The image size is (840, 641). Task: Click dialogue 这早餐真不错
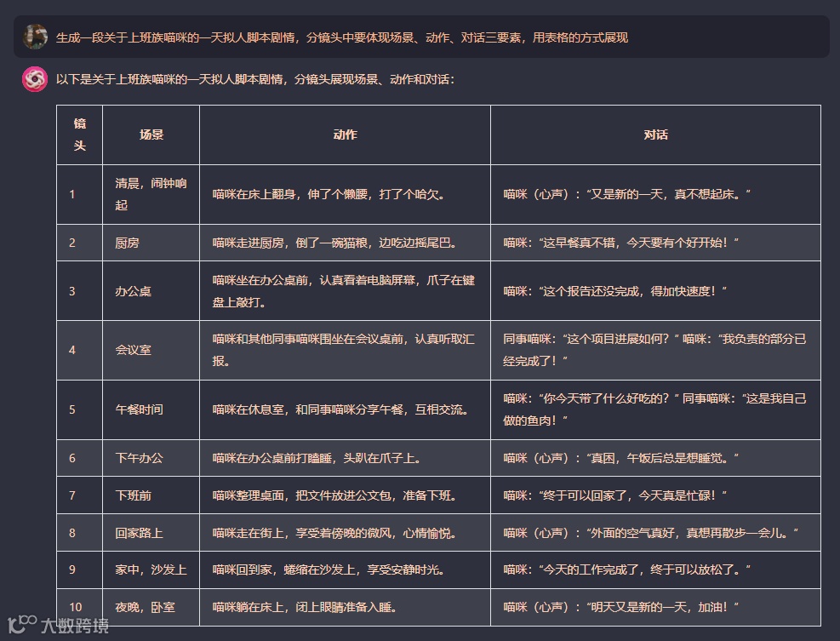pos(655,243)
